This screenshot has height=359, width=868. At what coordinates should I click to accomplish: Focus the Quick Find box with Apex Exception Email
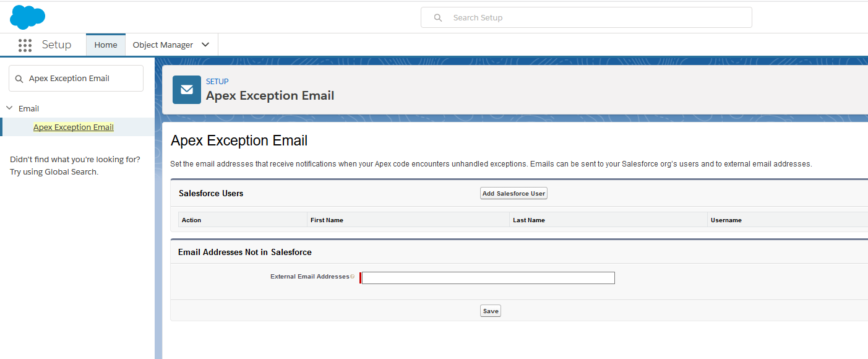coord(76,79)
